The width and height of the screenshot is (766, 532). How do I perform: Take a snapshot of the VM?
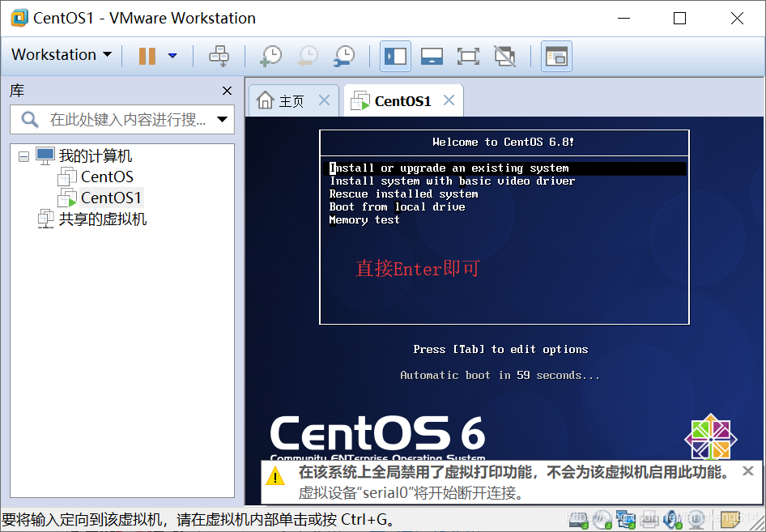pos(271,56)
